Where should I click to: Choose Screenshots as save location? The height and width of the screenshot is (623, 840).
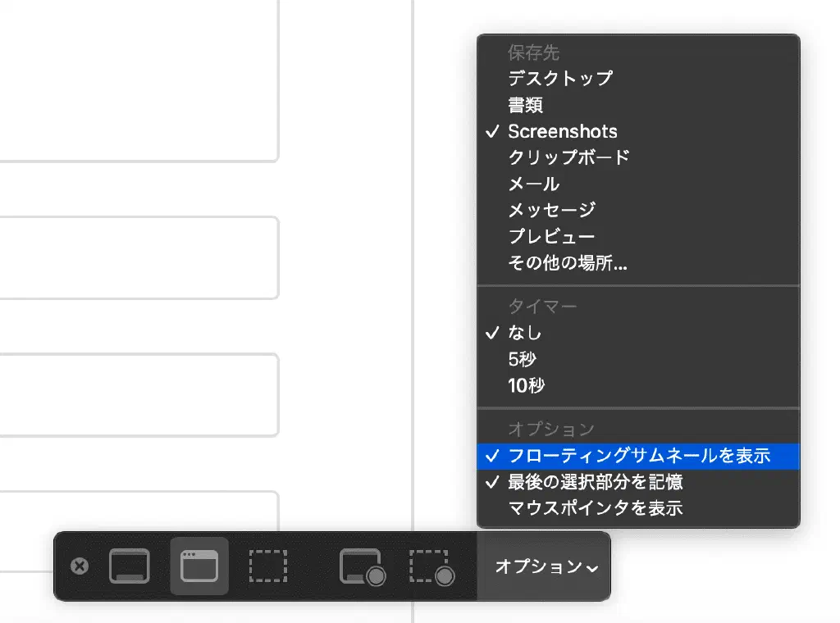pos(562,131)
